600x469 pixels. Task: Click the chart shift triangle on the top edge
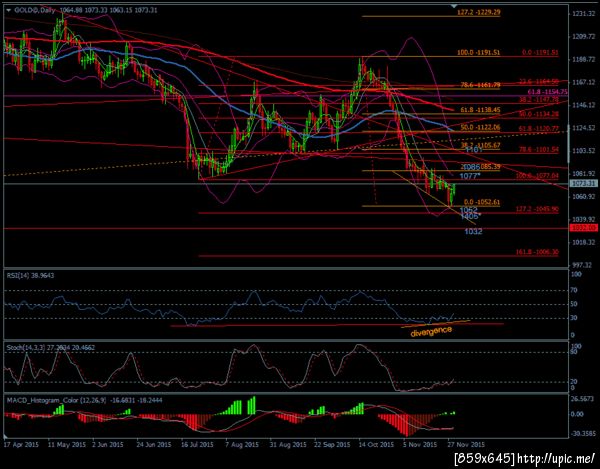(454, 6)
